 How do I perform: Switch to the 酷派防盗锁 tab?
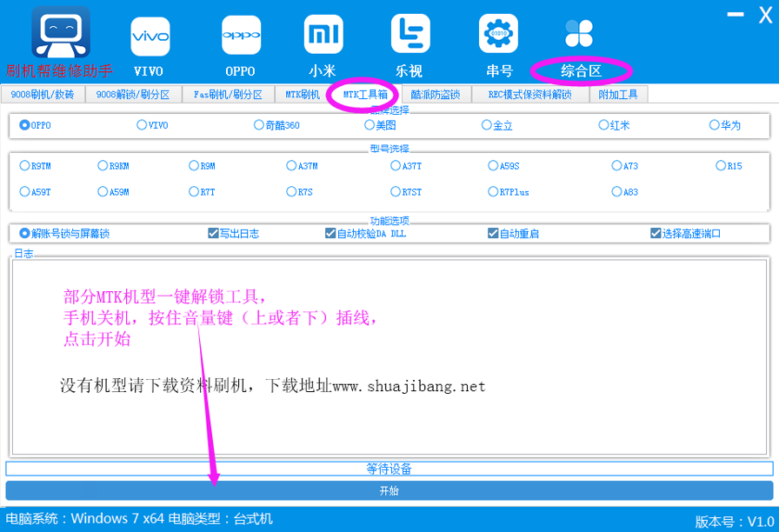tap(436, 95)
